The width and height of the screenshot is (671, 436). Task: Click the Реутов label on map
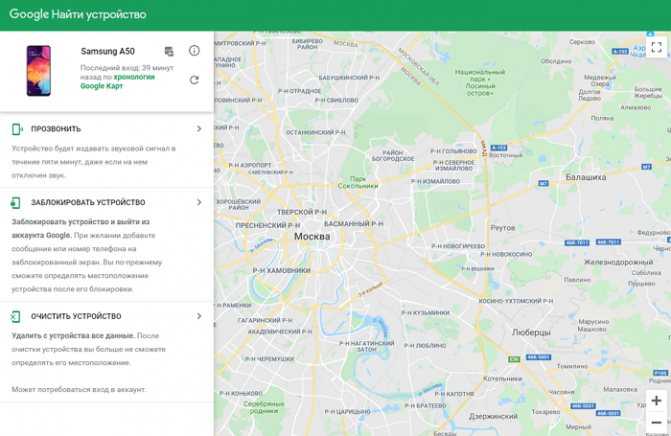pyautogui.click(x=503, y=228)
